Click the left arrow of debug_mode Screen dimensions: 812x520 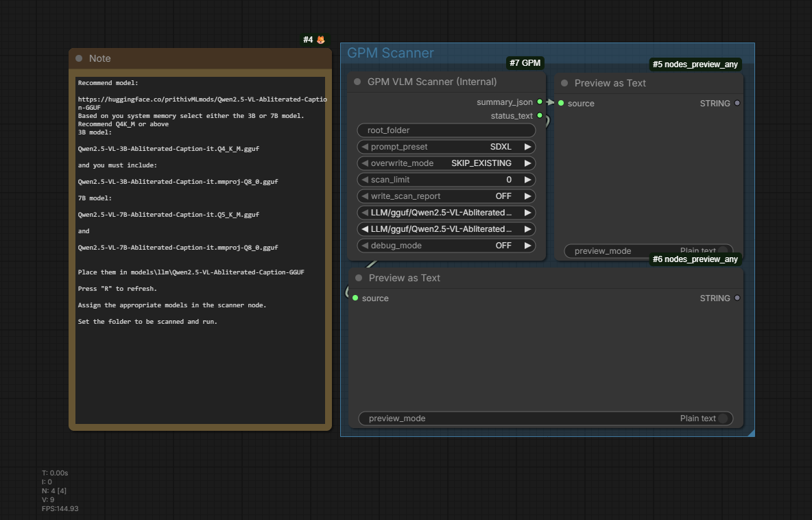365,246
